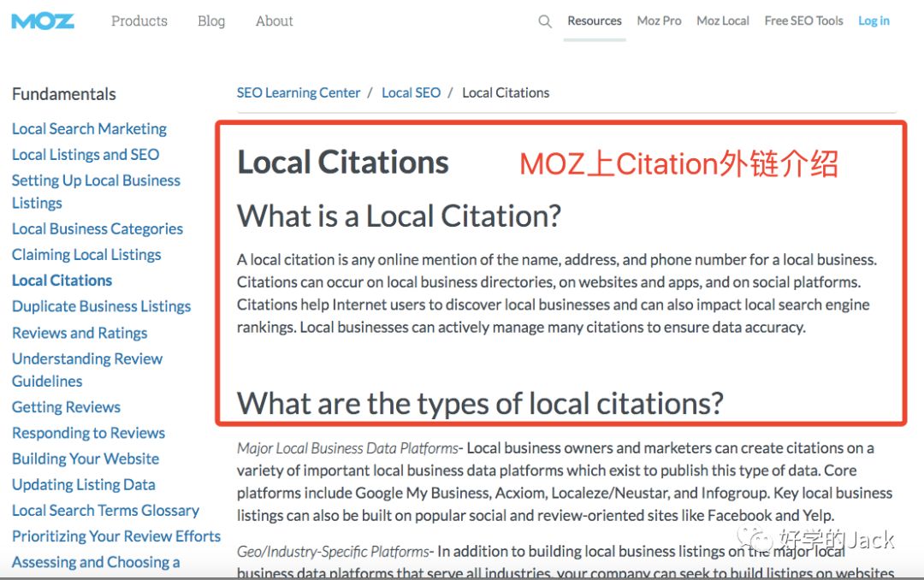924x580 pixels.
Task: Go to SEO Learning Center breadcrumb
Action: 299,92
